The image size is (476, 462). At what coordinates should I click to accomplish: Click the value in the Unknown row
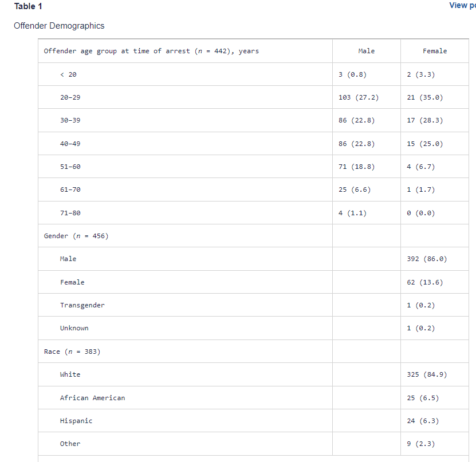pos(421,328)
